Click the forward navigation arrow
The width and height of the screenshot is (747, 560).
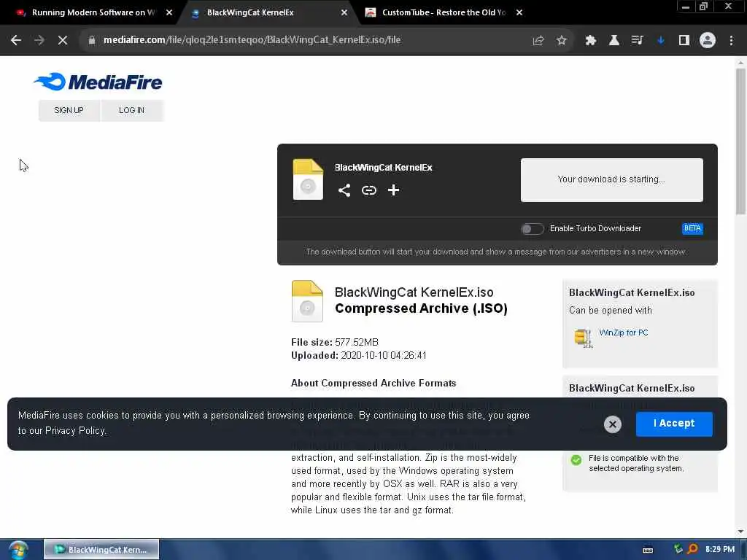coord(39,40)
